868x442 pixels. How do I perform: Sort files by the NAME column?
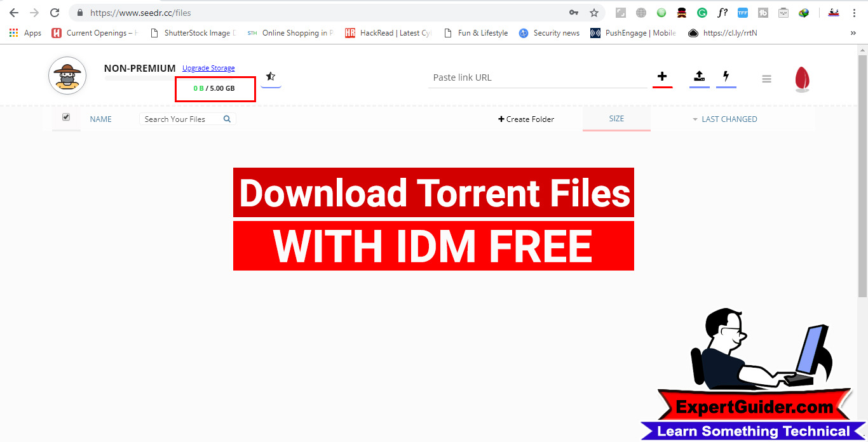[100, 119]
